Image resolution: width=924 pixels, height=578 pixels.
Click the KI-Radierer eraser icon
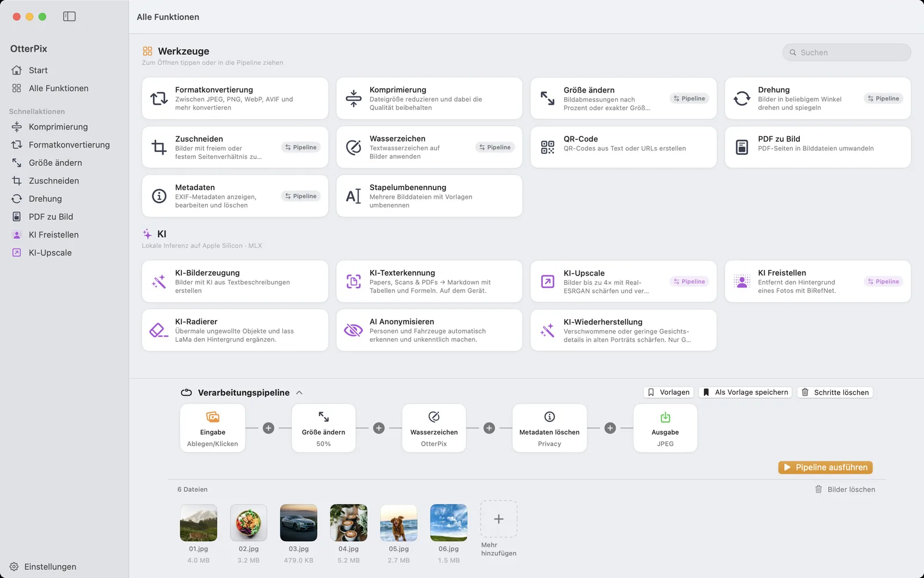(x=159, y=330)
